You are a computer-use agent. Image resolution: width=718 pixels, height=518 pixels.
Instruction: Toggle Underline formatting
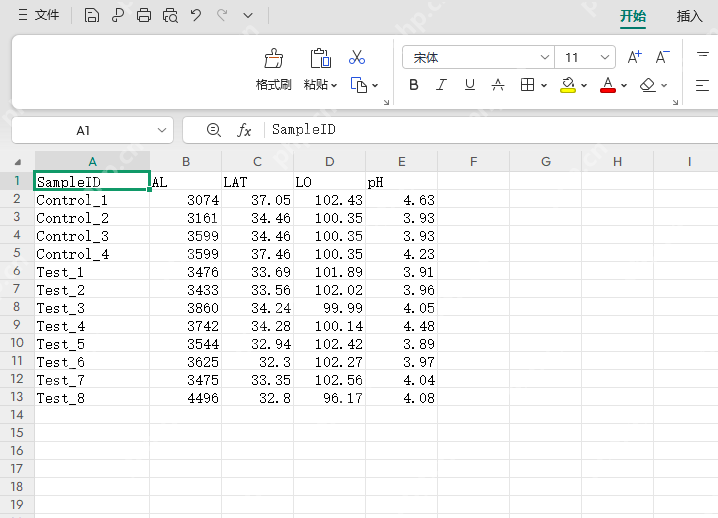[x=469, y=85]
